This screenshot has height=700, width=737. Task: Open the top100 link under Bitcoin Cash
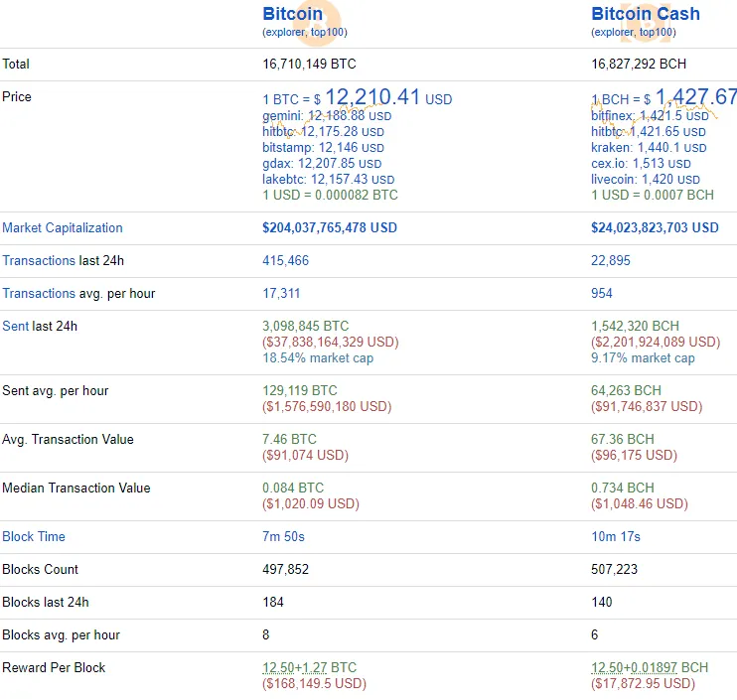657,32
